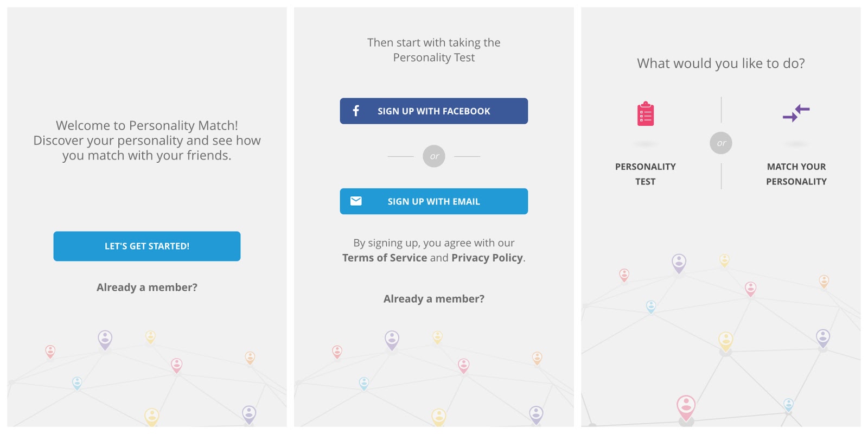Click the 'What would you like to do?' heading

(x=720, y=63)
